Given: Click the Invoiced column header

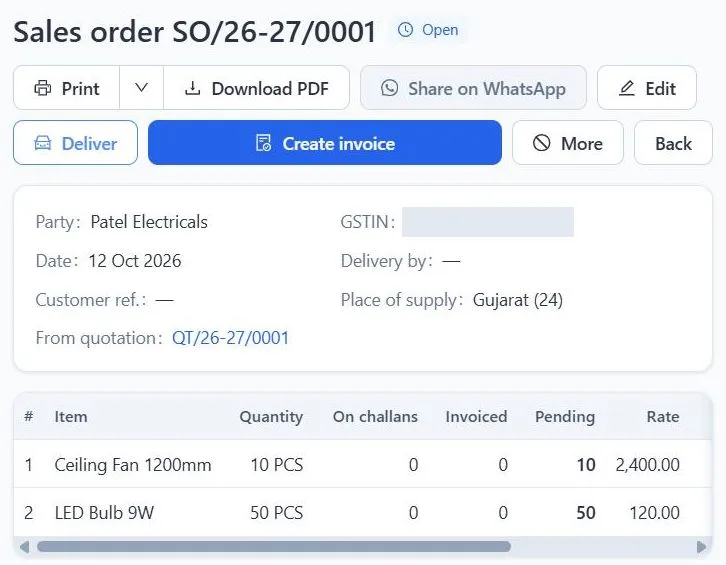Looking at the screenshot, I should pyautogui.click(x=476, y=416).
